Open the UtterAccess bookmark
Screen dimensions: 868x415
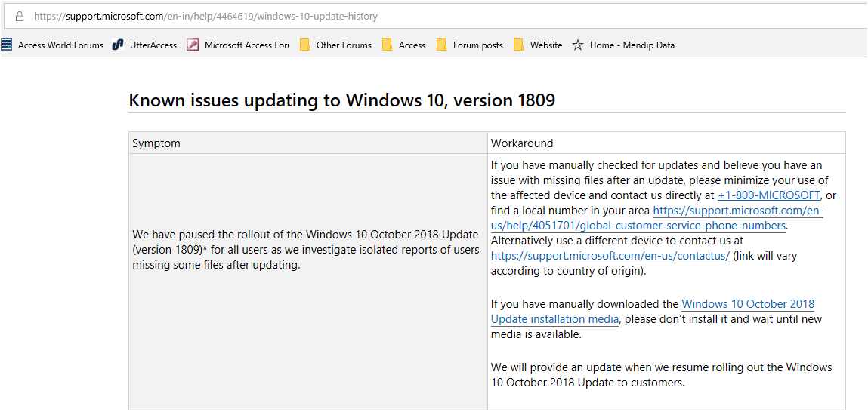144,45
